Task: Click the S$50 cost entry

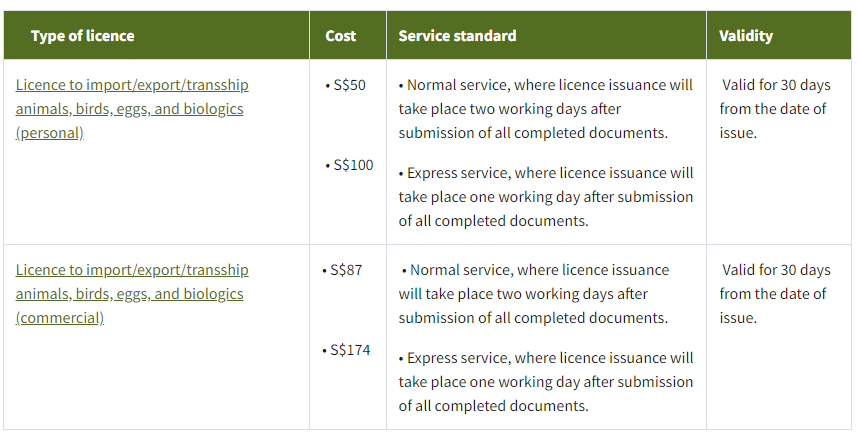Action: pyautogui.click(x=348, y=85)
